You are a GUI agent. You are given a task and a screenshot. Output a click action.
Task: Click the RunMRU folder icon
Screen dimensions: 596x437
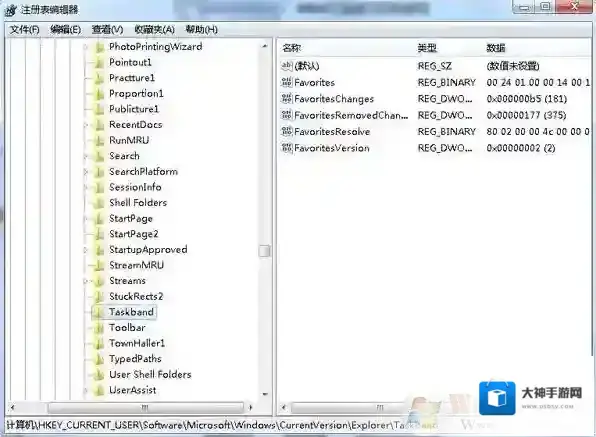coord(99,140)
